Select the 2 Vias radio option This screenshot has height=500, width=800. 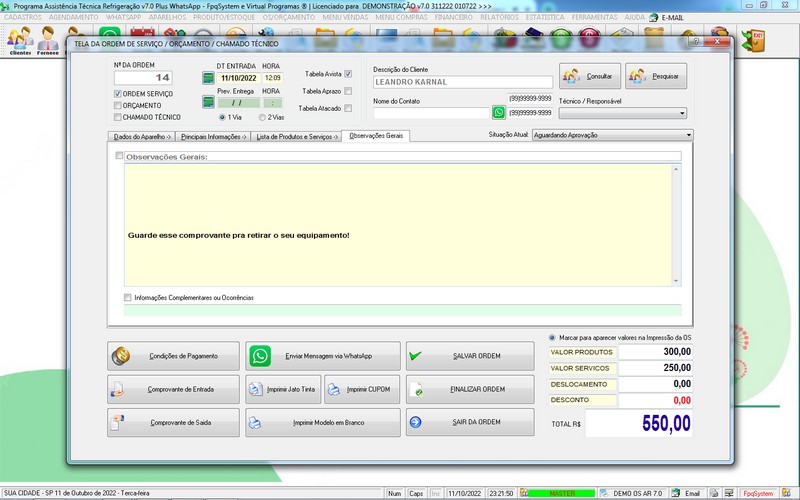(262, 117)
